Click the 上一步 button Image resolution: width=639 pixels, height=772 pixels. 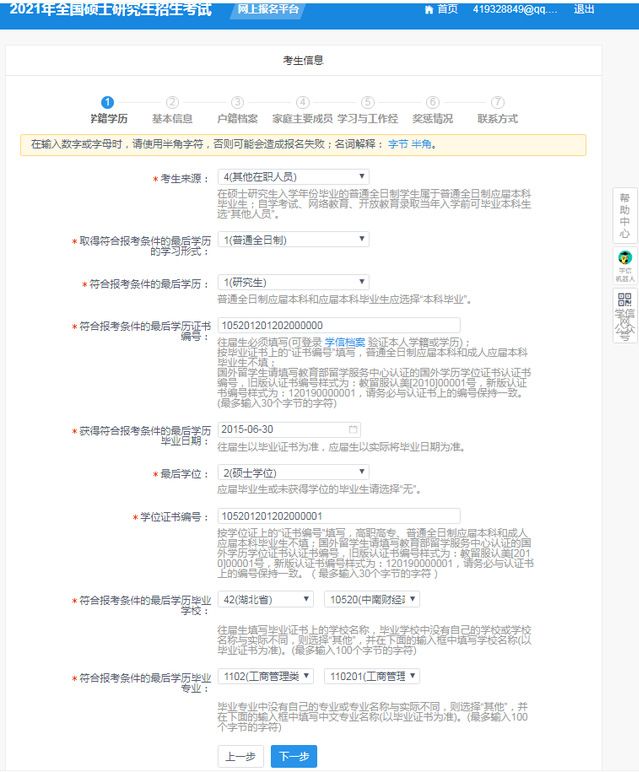(241, 756)
